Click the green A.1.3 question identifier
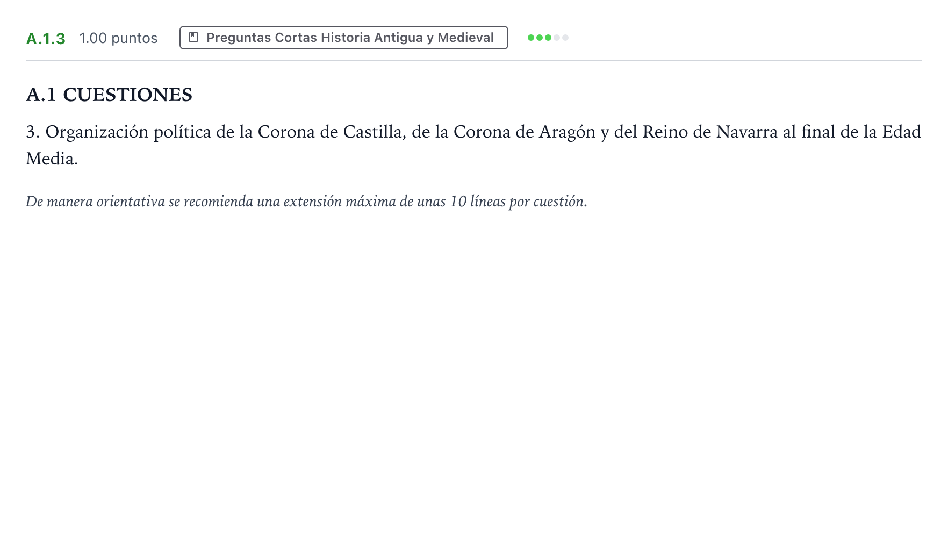 pyautogui.click(x=46, y=38)
